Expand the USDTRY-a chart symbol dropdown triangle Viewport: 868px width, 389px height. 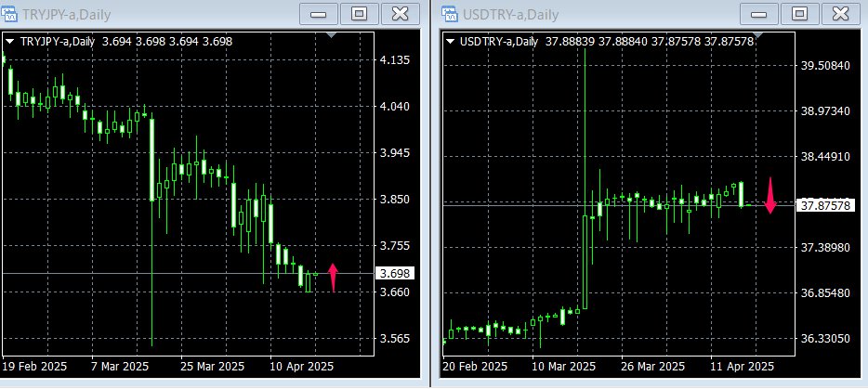coord(451,41)
